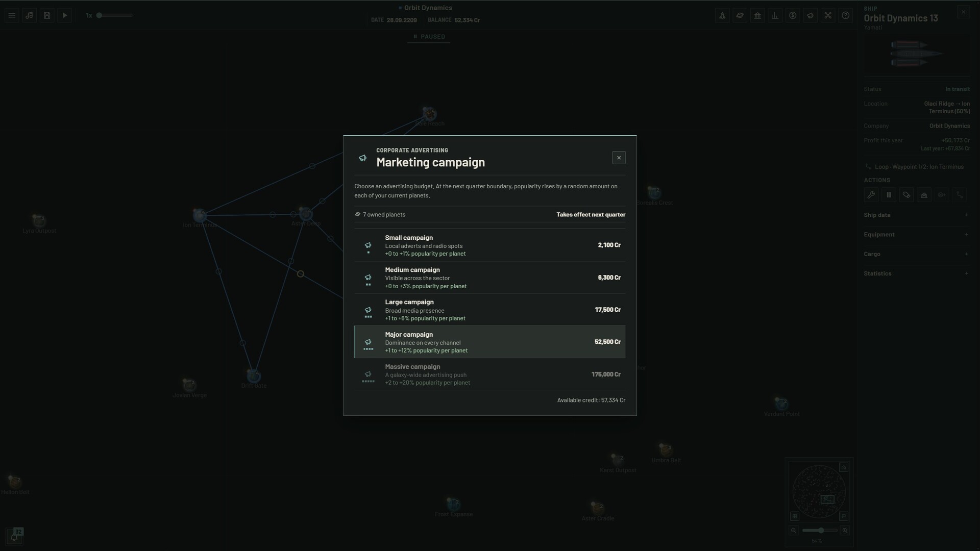Select the Medium campaign option

pyautogui.click(x=489, y=278)
